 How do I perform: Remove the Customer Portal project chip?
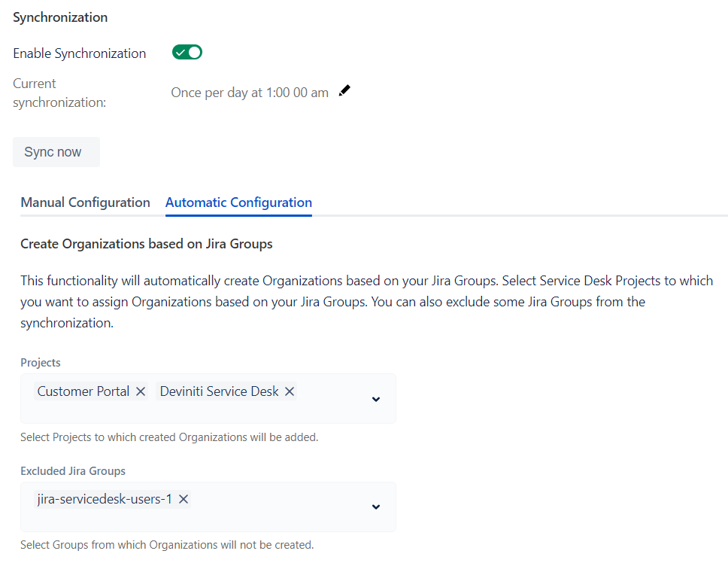(x=141, y=391)
